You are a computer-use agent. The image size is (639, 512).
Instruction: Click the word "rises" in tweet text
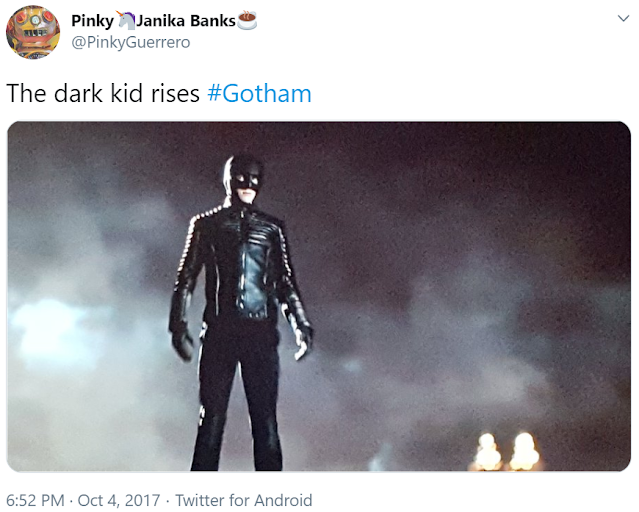pyautogui.click(x=175, y=94)
